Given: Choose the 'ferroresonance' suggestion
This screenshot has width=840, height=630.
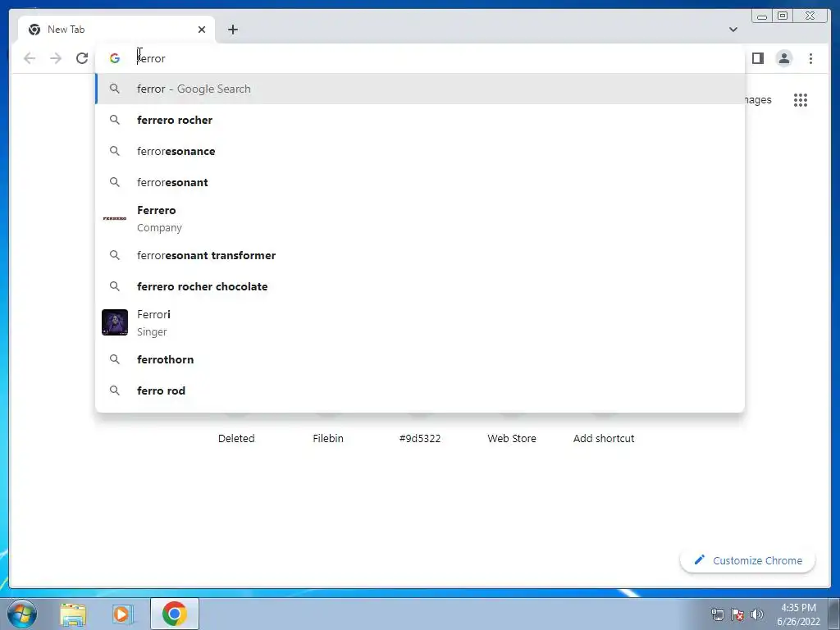Looking at the screenshot, I should coord(420,151).
